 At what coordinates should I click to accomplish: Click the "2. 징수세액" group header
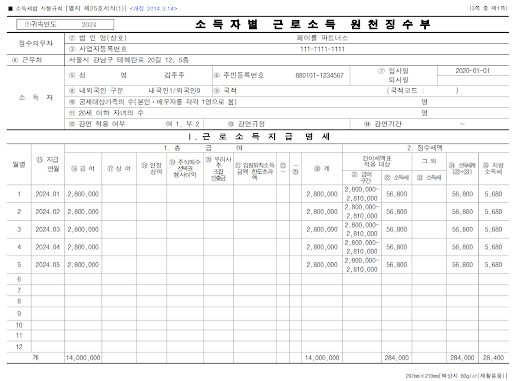425,148
